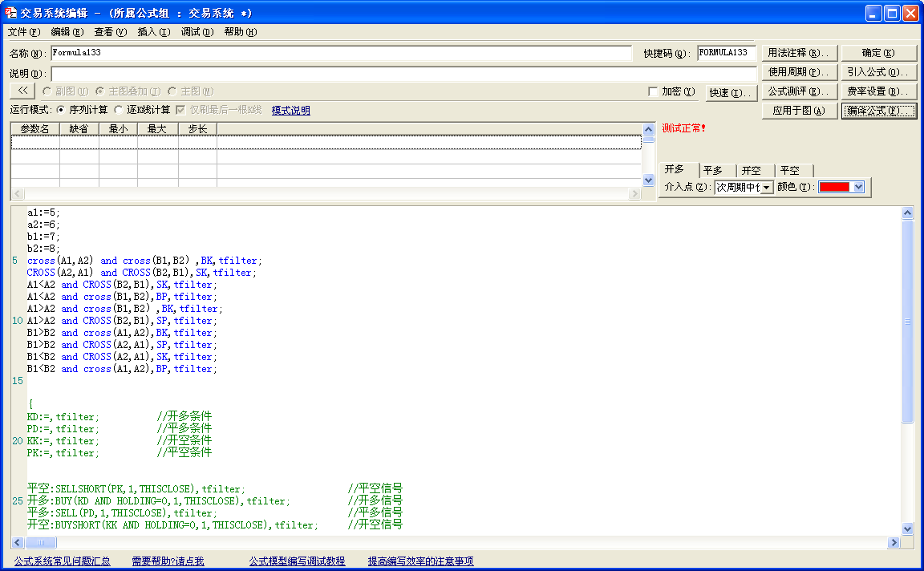Open the 帮助(H) menu
The height and width of the screenshot is (571, 924).
pyautogui.click(x=241, y=32)
